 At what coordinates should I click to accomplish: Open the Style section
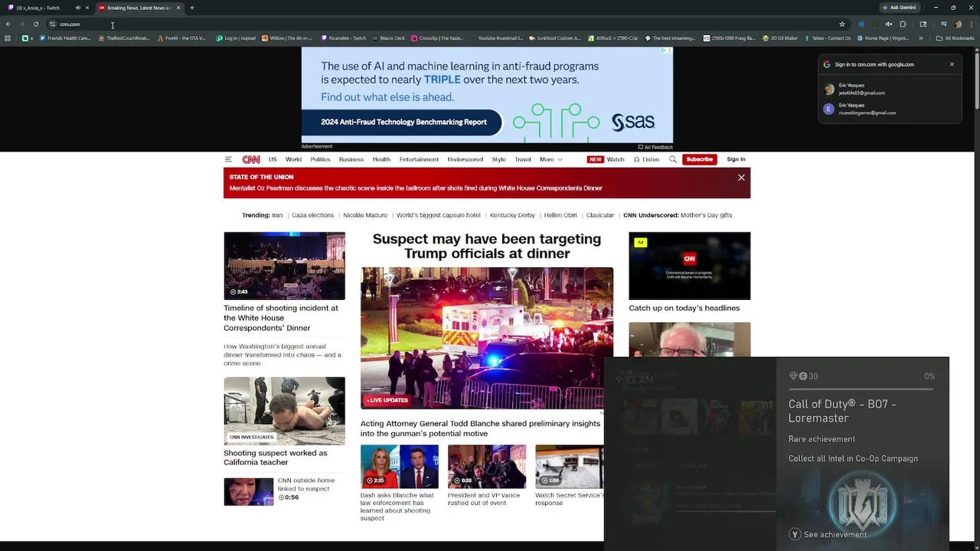[499, 159]
